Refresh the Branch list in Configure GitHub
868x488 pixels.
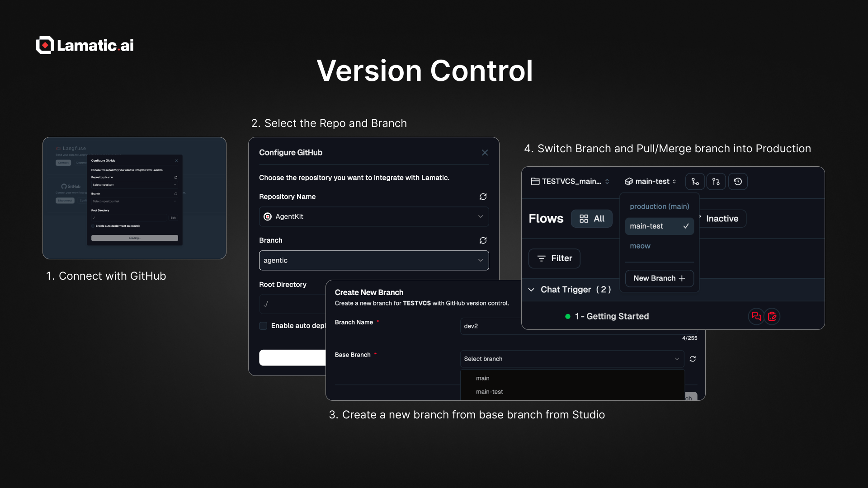pyautogui.click(x=483, y=240)
